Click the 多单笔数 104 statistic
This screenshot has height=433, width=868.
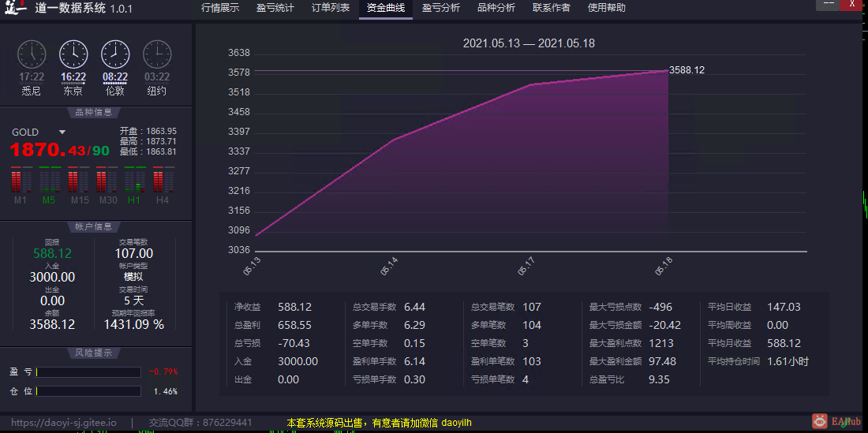point(506,325)
